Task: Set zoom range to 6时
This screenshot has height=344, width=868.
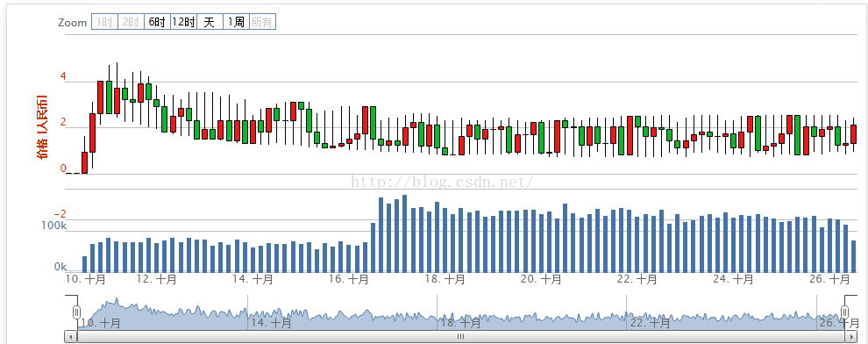Action: coord(158,22)
